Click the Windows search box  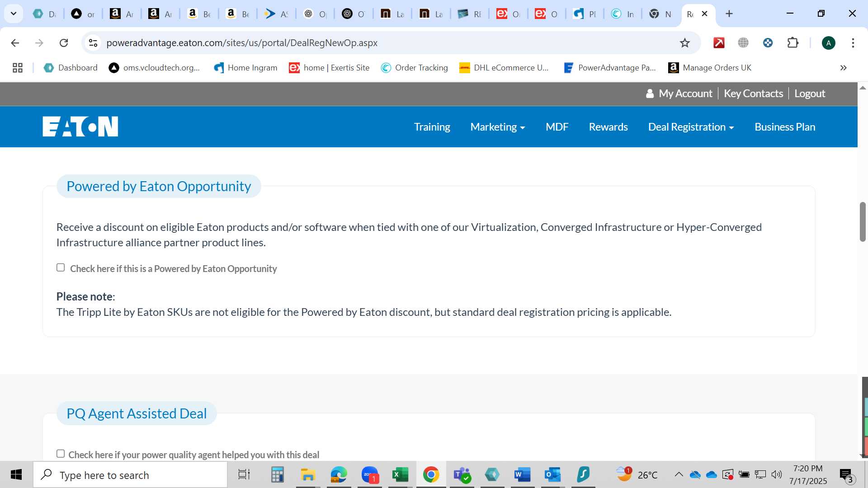coord(130,475)
